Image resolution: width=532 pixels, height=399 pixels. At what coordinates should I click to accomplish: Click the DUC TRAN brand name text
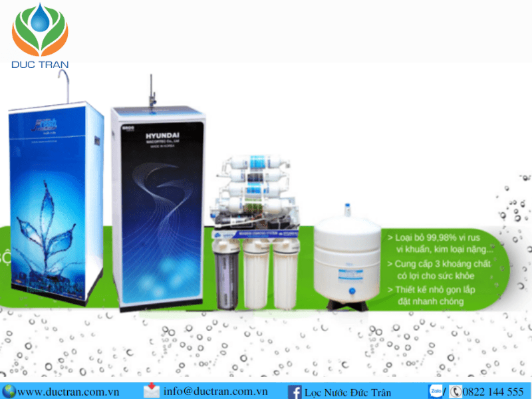[40, 65]
